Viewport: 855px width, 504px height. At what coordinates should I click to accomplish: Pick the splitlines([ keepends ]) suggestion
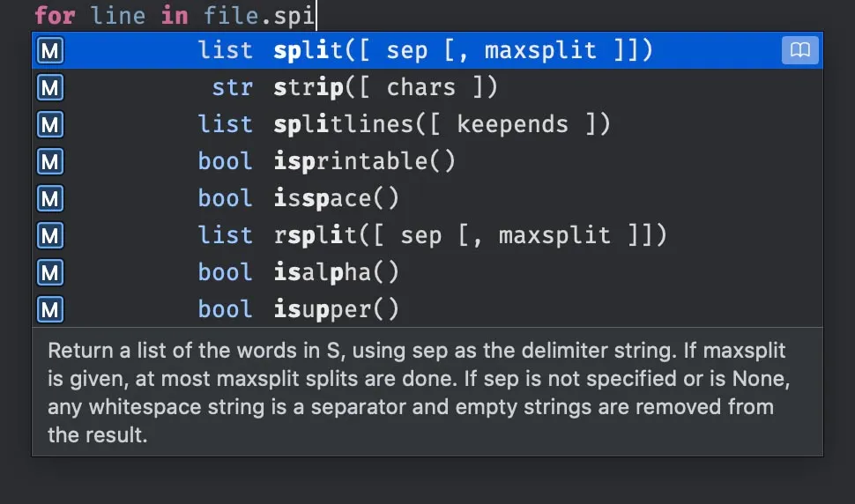427,125
